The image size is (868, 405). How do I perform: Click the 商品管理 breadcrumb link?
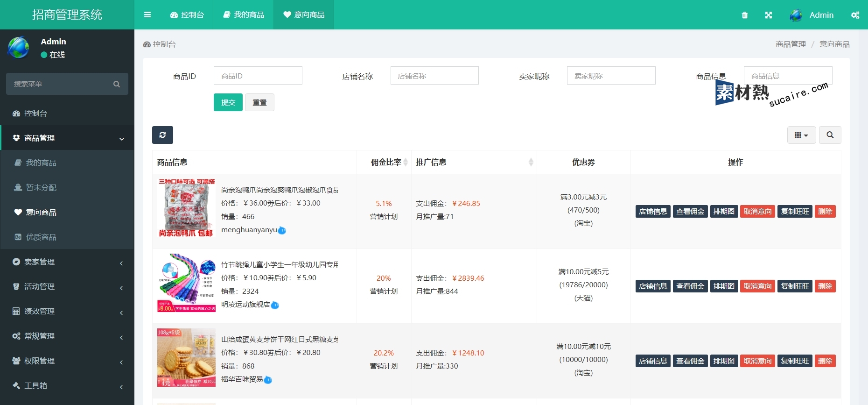791,44
